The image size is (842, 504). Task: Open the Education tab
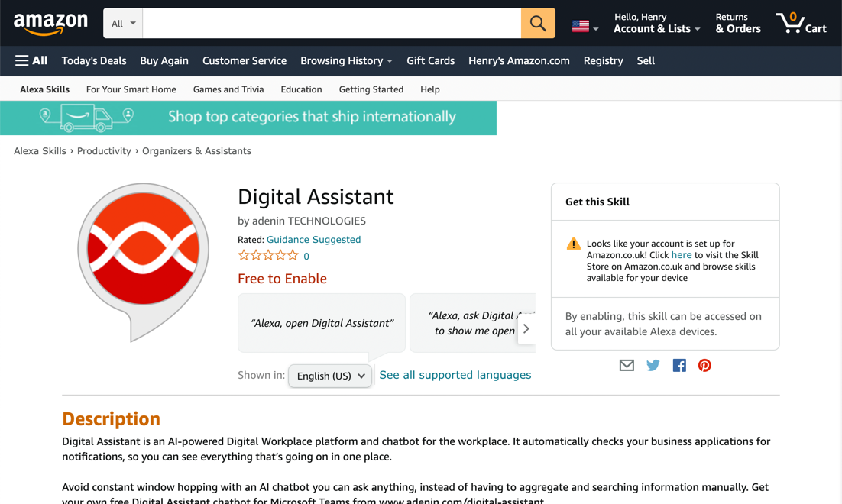tap(301, 89)
